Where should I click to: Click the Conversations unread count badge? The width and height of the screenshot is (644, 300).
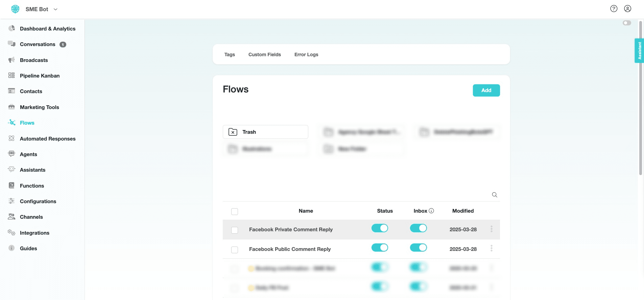tap(63, 44)
